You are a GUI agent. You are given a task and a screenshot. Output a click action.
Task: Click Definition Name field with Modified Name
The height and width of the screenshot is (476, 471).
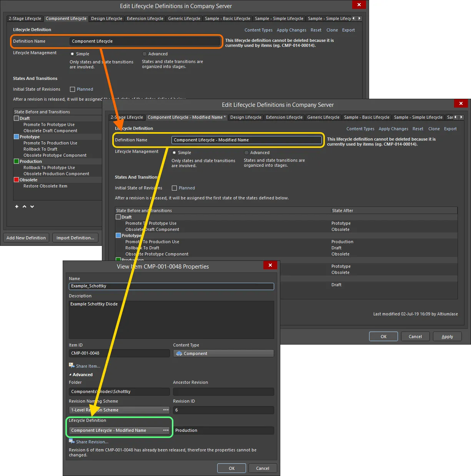247,140
